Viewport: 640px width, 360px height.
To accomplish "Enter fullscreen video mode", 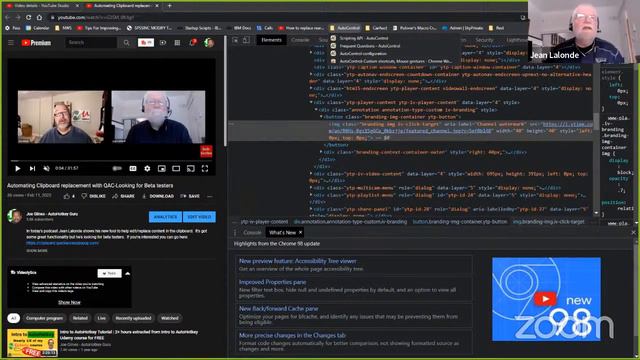I will [x=205, y=168].
